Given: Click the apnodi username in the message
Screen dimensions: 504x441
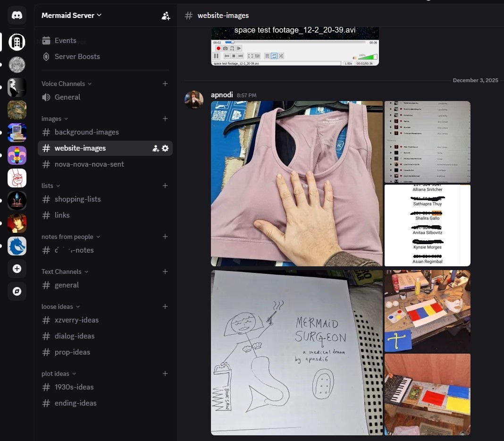Looking at the screenshot, I should point(222,95).
